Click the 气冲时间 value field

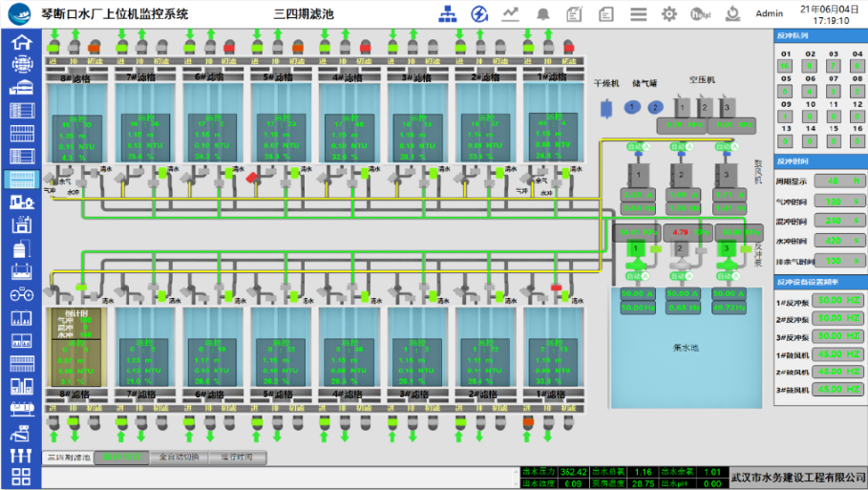pos(833,202)
